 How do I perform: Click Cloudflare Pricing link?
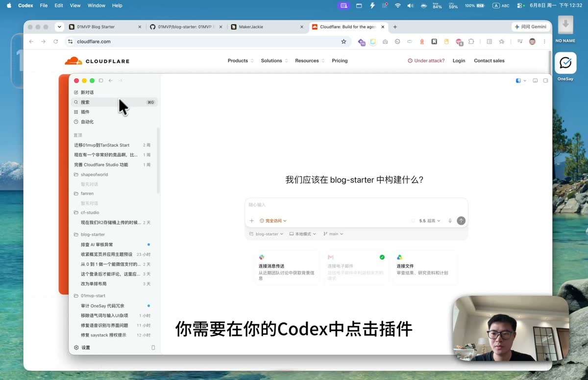340,61
